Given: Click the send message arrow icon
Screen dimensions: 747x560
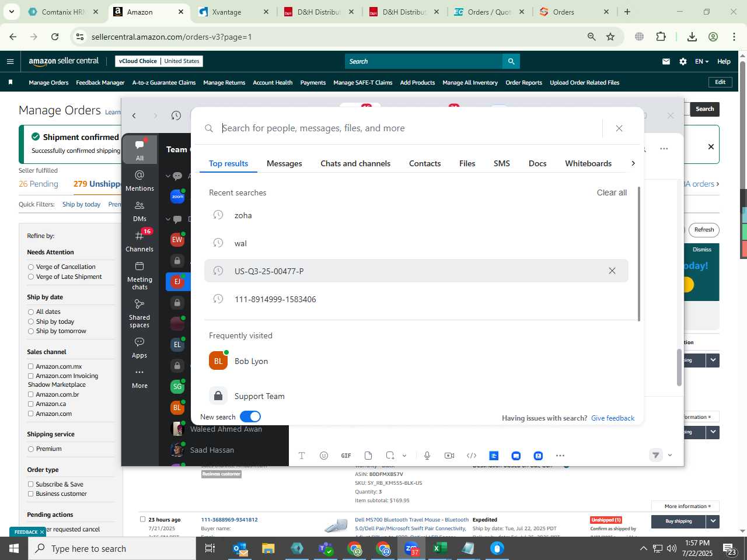Looking at the screenshot, I should [x=656, y=456].
